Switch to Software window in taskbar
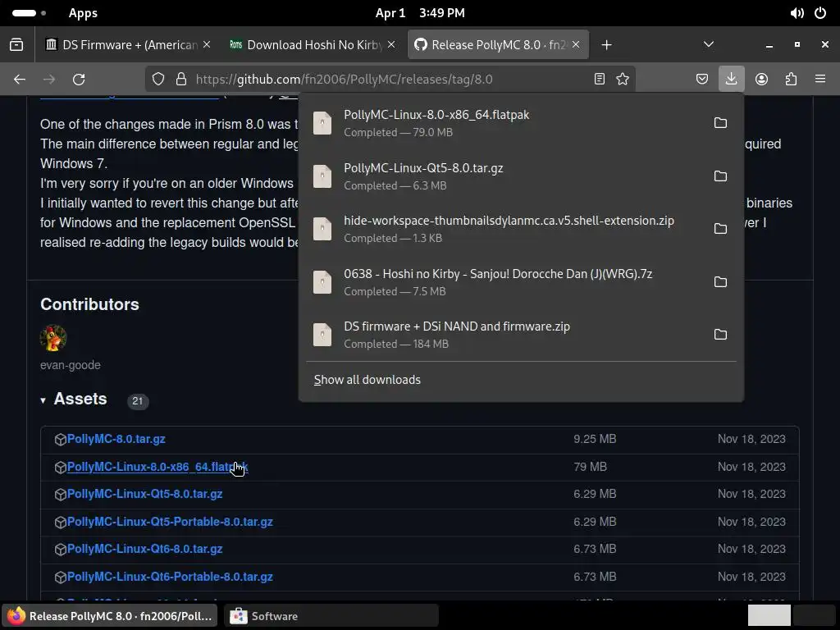 tap(331, 616)
